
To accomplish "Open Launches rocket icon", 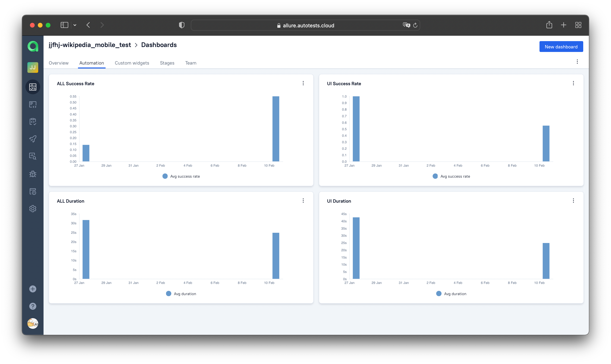I will click(x=33, y=139).
